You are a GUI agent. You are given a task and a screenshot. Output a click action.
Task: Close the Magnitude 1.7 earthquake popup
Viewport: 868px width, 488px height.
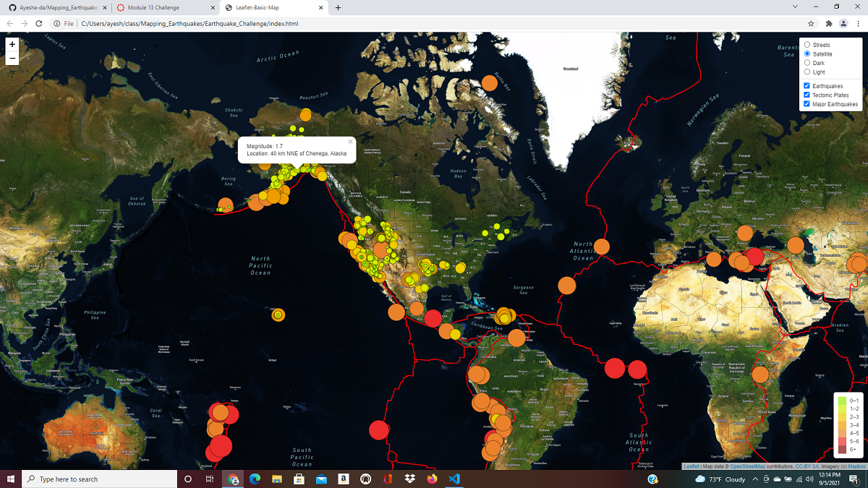click(x=349, y=142)
